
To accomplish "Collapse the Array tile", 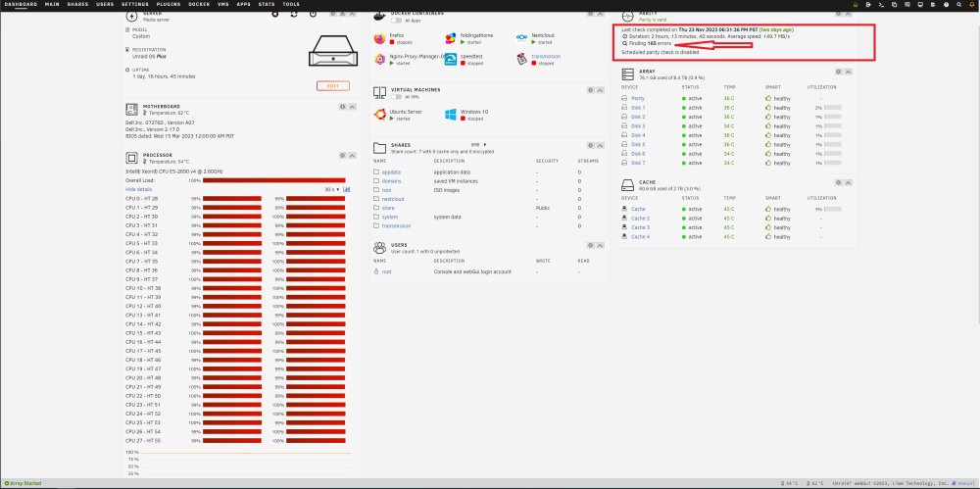I will tap(848, 72).
